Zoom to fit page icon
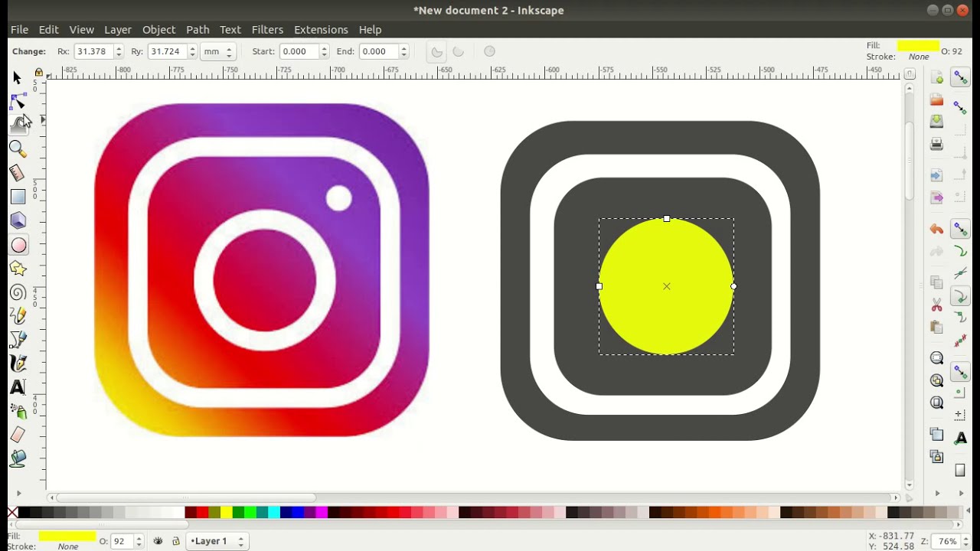 [936, 403]
